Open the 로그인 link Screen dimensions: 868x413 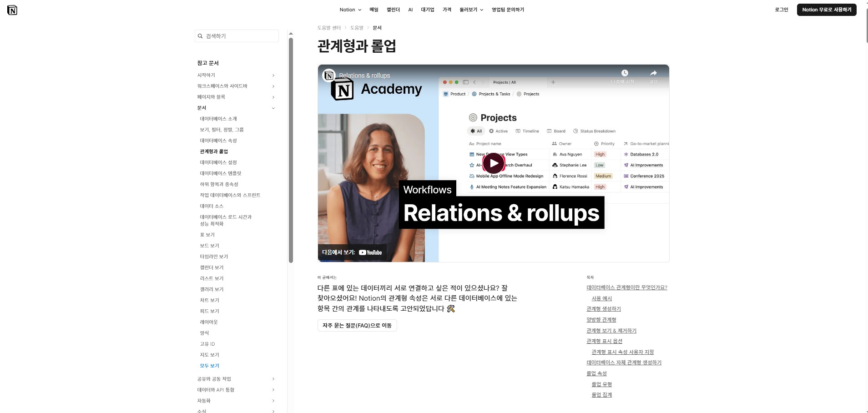click(x=782, y=10)
